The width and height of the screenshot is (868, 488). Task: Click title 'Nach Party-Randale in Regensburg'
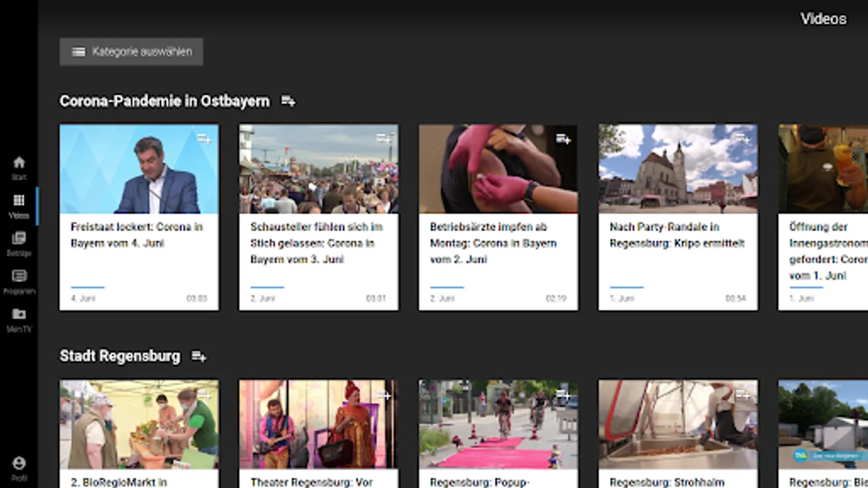(x=677, y=235)
